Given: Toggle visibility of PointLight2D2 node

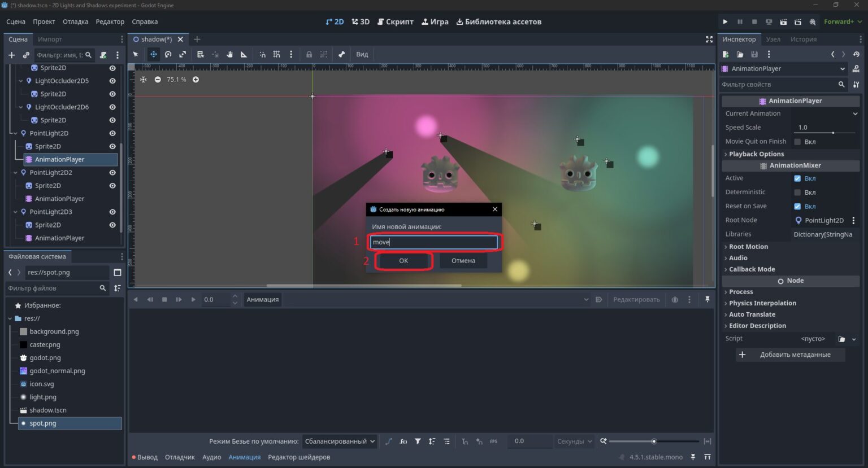Looking at the screenshot, I should [112, 173].
